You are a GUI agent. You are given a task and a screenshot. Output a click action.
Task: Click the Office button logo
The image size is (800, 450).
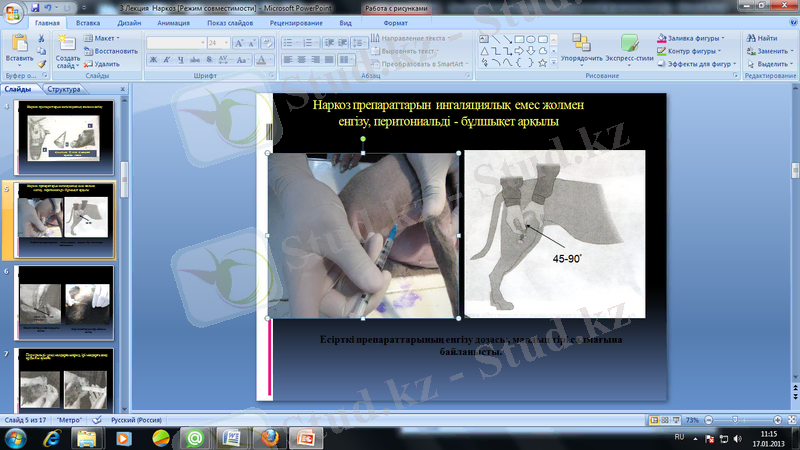pos(14,14)
